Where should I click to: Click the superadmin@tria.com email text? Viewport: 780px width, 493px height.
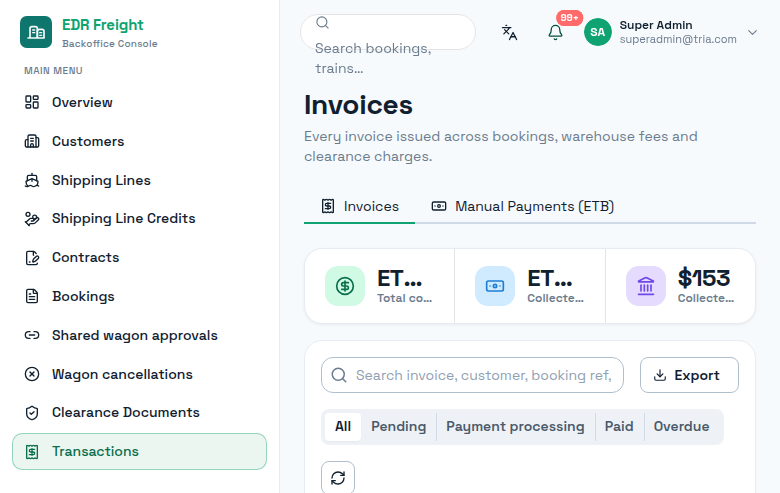678,39
